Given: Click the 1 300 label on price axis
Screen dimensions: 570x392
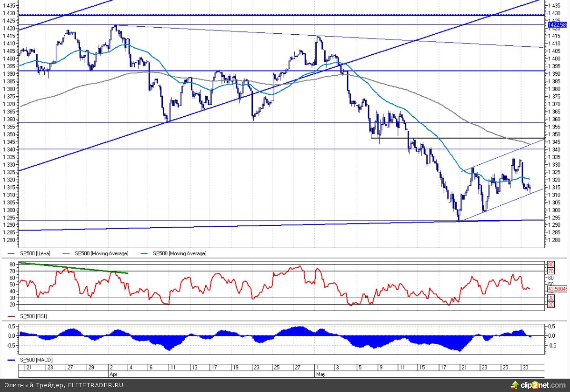Looking at the screenshot, I should [x=556, y=210].
